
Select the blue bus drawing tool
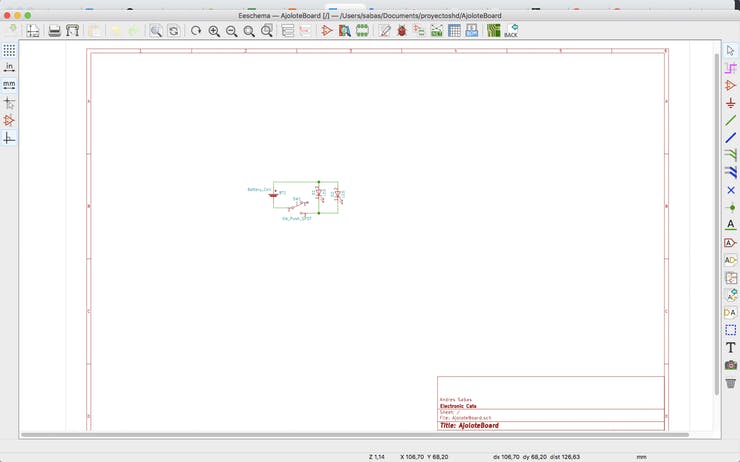click(x=731, y=138)
